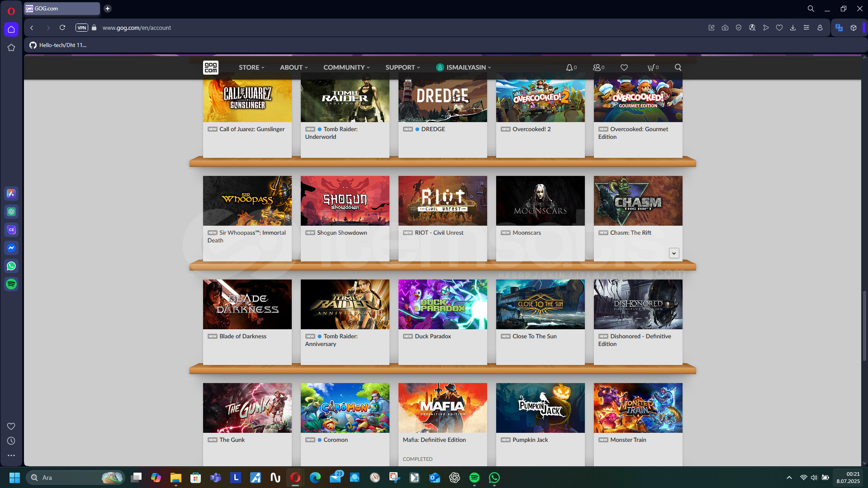868x488 pixels.
Task: Open the ISMAILYASIN account dropdown
Action: click(x=464, y=67)
